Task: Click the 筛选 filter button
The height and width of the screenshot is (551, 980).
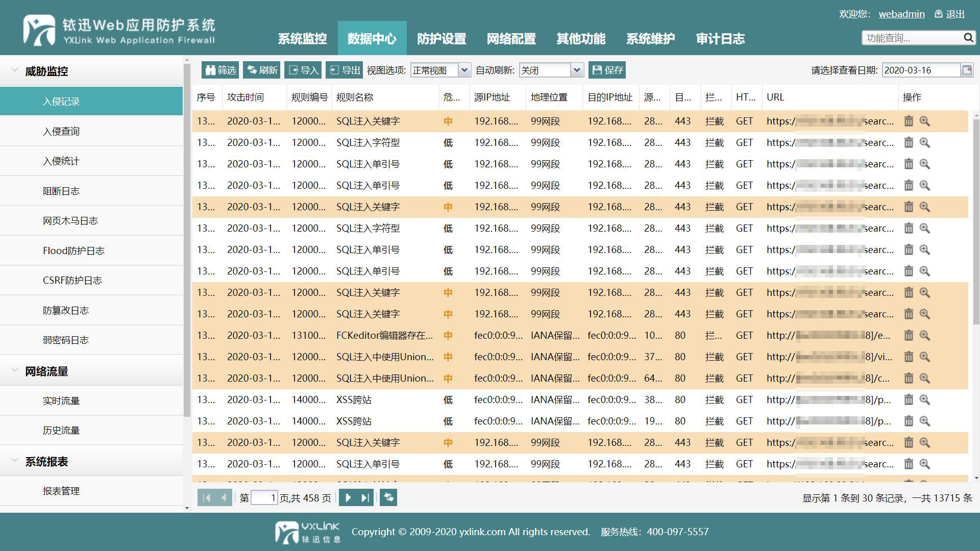Action: pyautogui.click(x=220, y=70)
